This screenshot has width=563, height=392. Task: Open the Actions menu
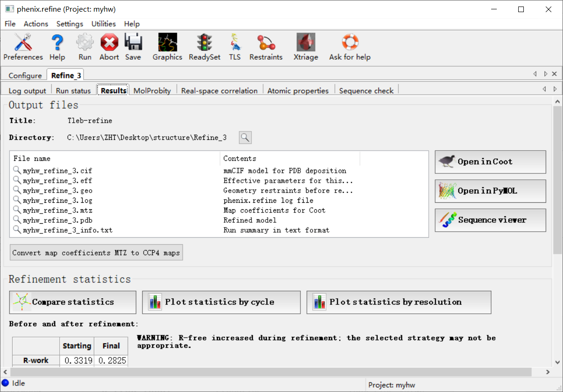(x=36, y=24)
